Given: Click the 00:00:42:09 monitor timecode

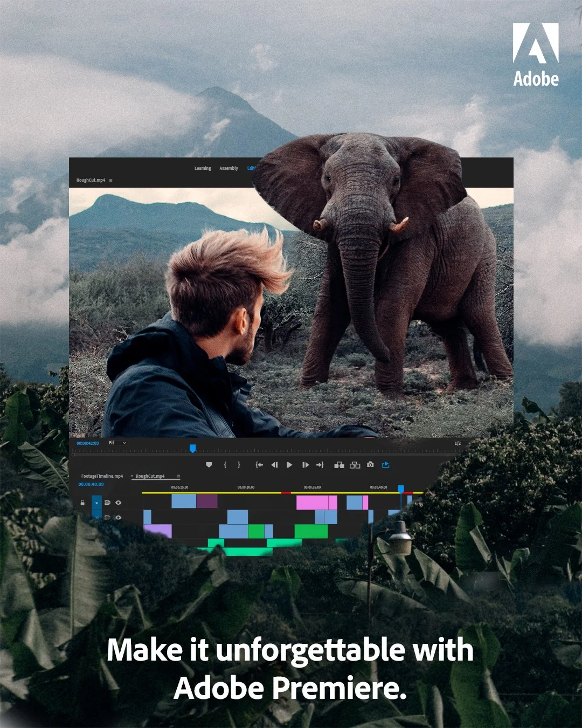Looking at the screenshot, I should [x=88, y=443].
